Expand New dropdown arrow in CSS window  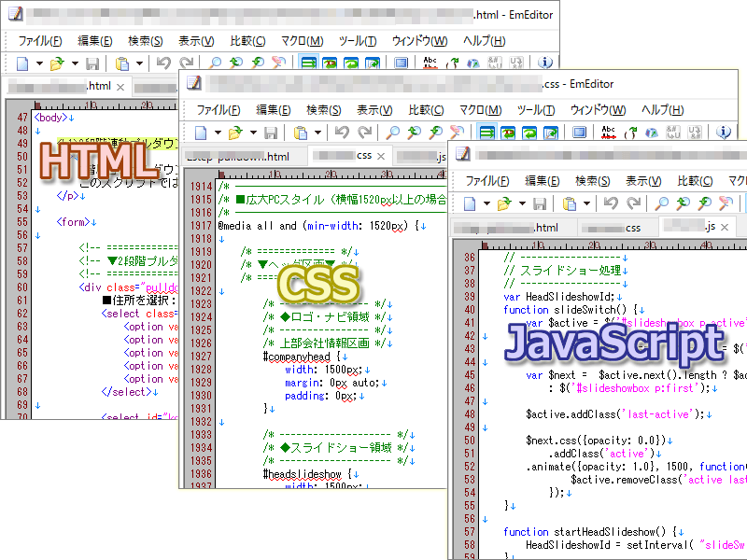click(x=218, y=133)
